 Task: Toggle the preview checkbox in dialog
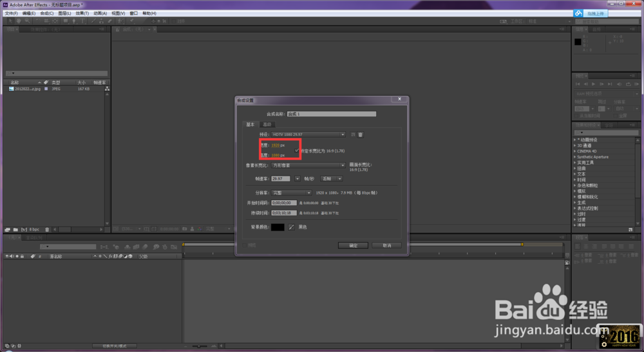(x=244, y=245)
